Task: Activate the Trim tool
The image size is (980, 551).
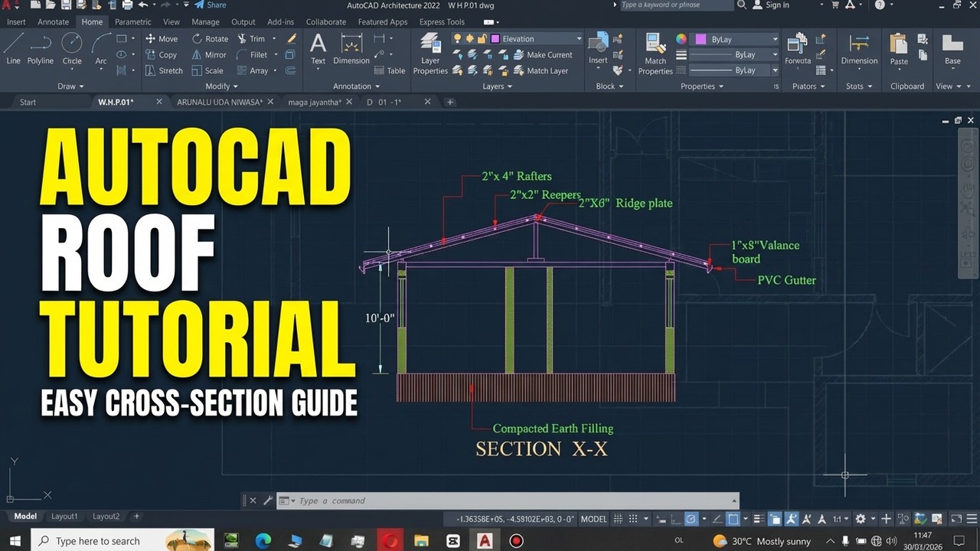Action: pyautogui.click(x=251, y=39)
